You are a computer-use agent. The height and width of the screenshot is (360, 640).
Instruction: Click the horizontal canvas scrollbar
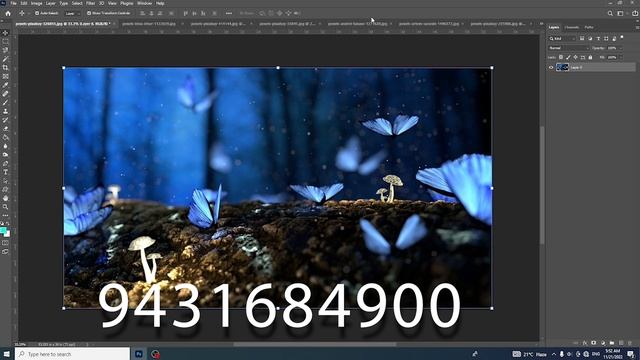(x=314, y=344)
